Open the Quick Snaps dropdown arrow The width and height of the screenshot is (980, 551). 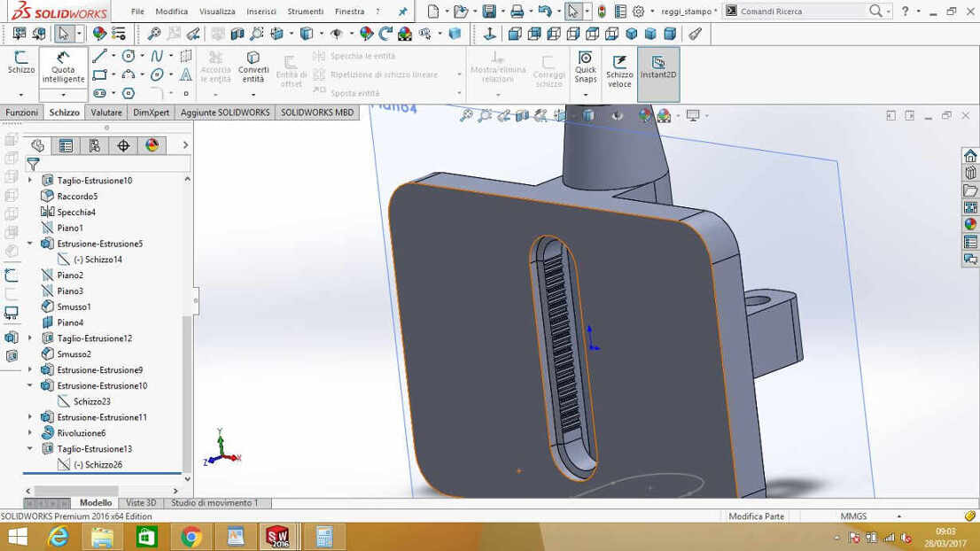coord(586,95)
